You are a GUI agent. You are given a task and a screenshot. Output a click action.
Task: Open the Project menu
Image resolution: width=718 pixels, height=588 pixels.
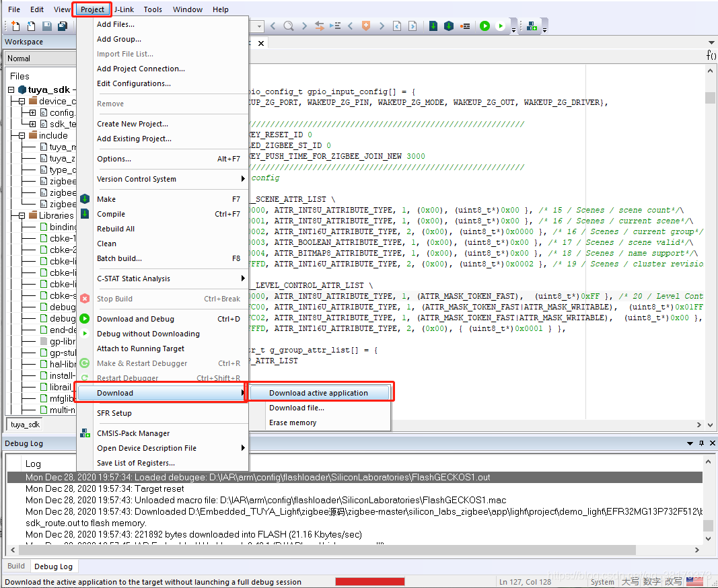click(92, 9)
